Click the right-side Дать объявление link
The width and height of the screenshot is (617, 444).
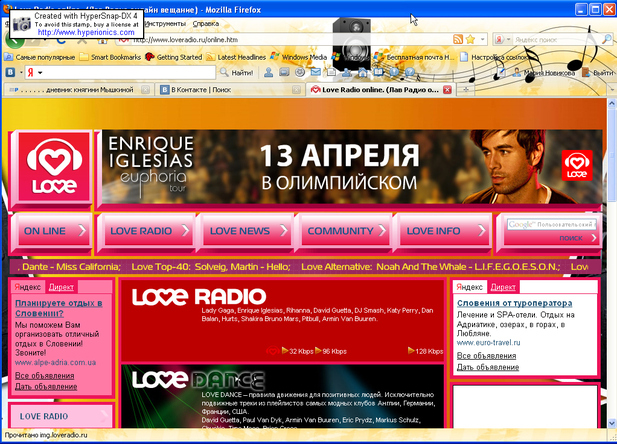tap(488, 367)
